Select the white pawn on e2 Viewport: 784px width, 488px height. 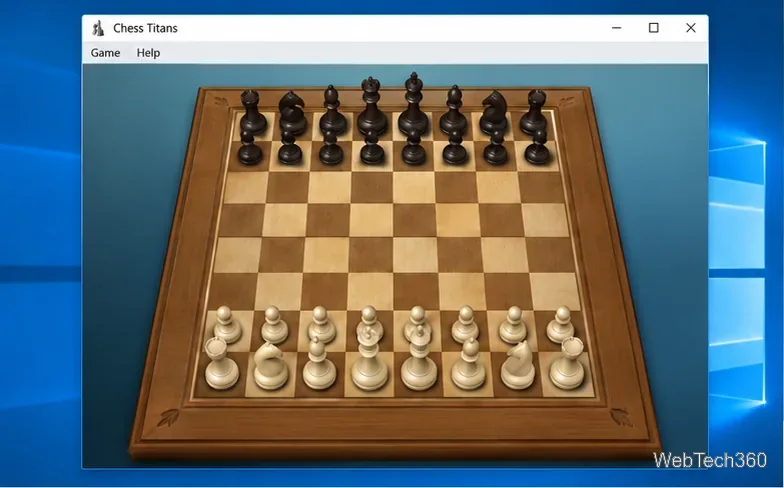point(416,320)
